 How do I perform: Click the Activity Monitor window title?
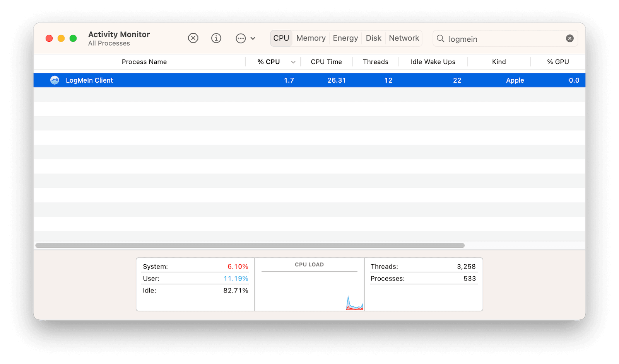[x=119, y=34]
